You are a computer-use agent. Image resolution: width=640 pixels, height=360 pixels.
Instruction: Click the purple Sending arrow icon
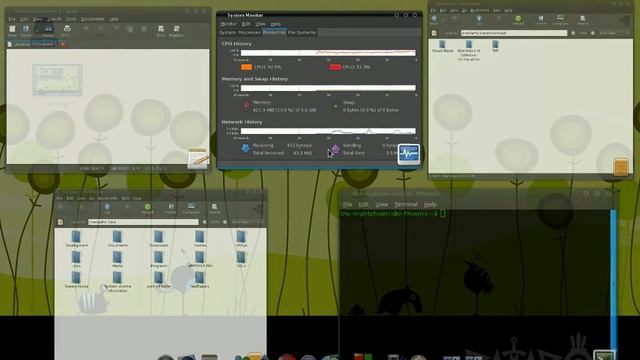[335, 149]
